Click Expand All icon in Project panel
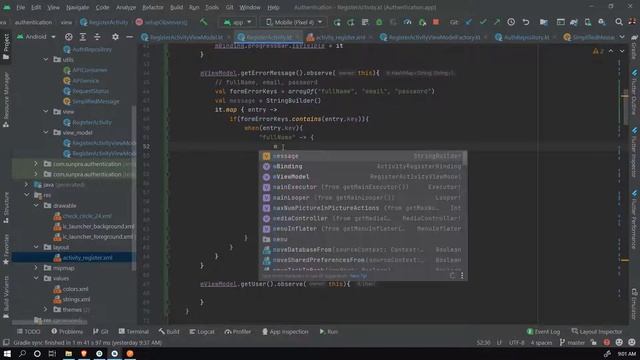Viewport: 640px width, 360px height. click(x=83, y=37)
